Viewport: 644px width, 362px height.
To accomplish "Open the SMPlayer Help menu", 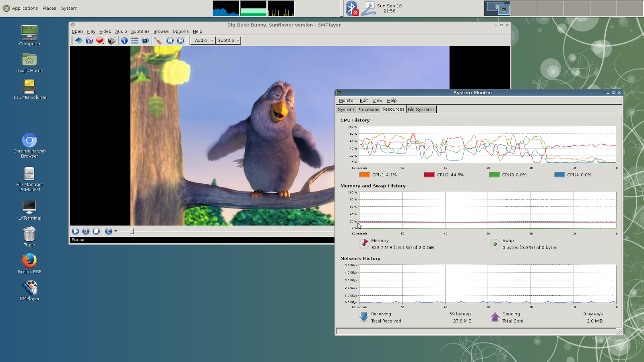I will [197, 31].
